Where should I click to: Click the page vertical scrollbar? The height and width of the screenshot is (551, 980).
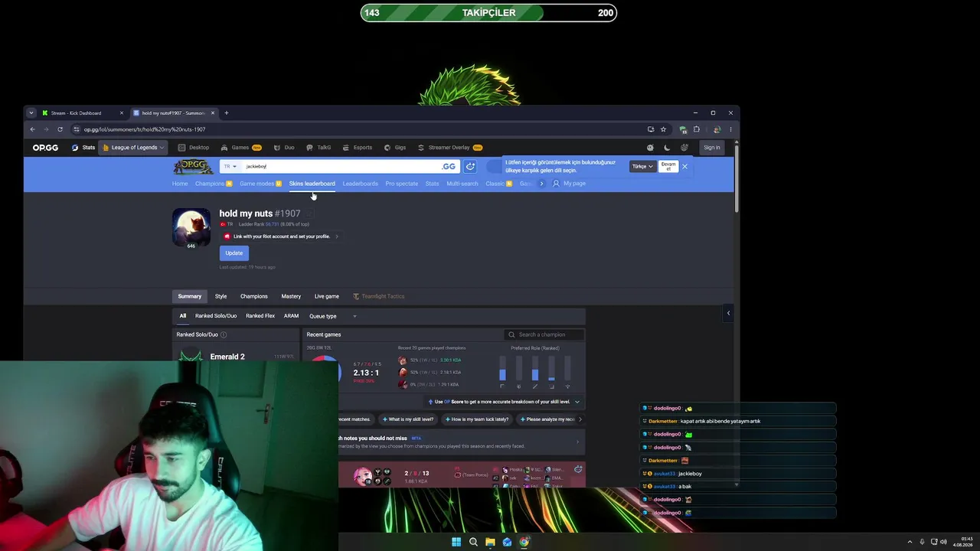[x=736, y=178]
